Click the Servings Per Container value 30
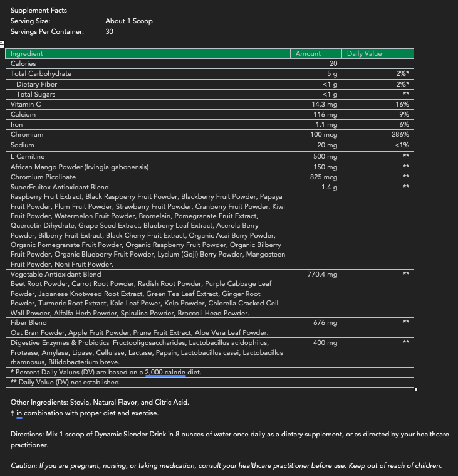Viewport: 458px width, 476px height. coord(110,31)
